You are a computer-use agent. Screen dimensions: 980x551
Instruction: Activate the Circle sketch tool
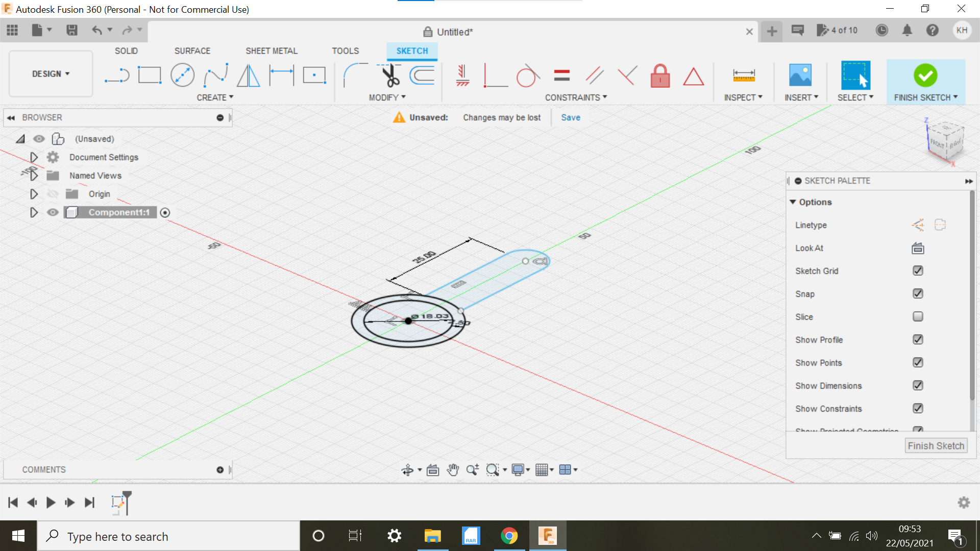tap(183, 74)
